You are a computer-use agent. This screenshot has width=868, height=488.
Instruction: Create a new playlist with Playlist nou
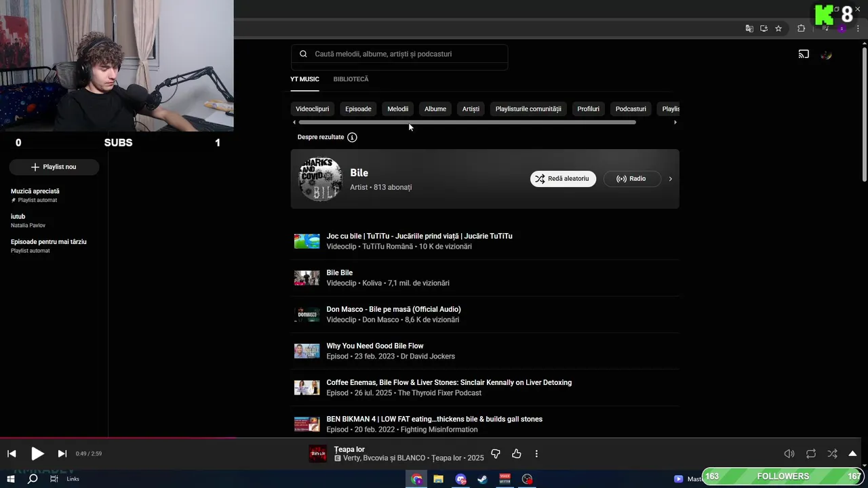(x=54, y=167)
